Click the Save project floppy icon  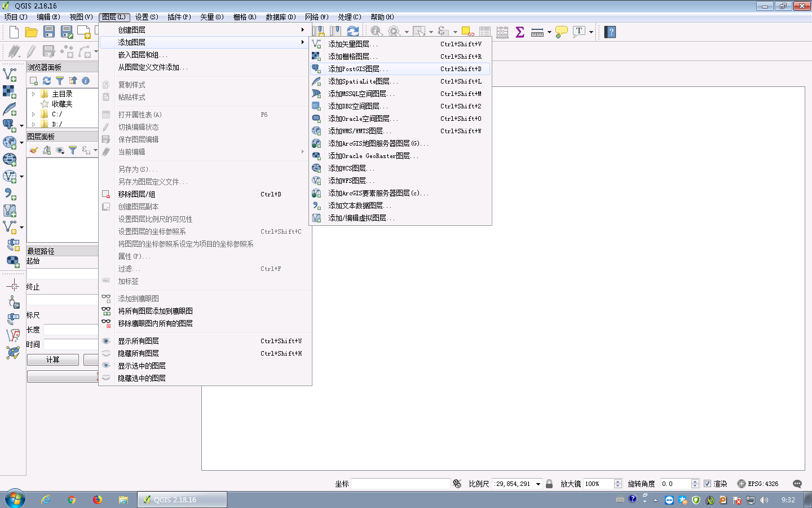49,32
